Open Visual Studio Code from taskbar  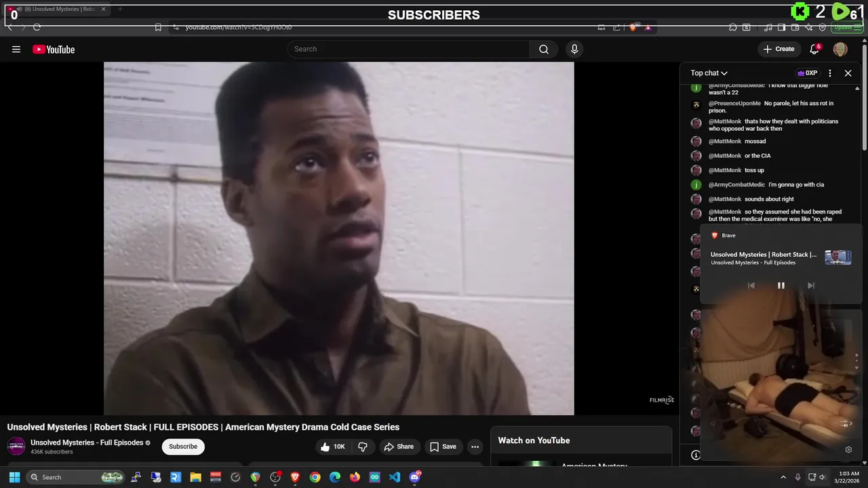[x=395, y=477]
